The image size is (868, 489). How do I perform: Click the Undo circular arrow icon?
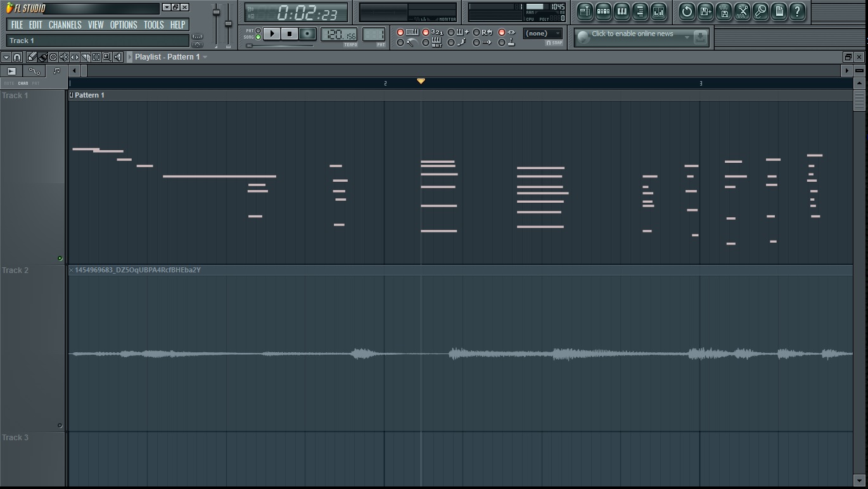[687, 11]
